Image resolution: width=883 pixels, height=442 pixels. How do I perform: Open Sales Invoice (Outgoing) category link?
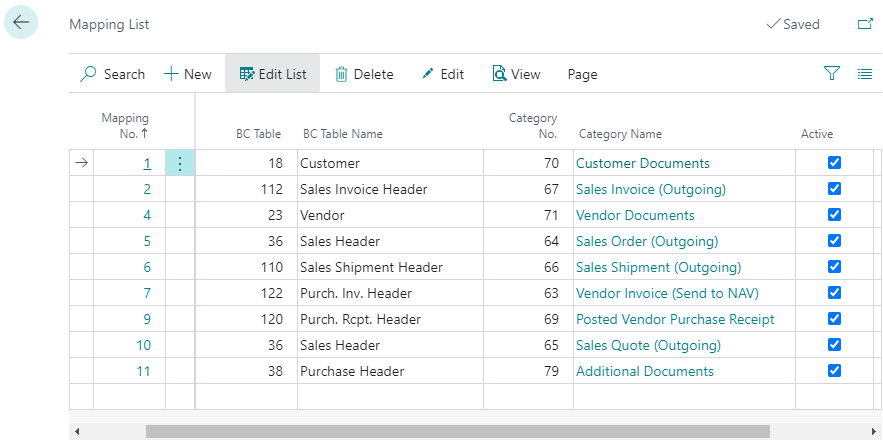(650, 189)
